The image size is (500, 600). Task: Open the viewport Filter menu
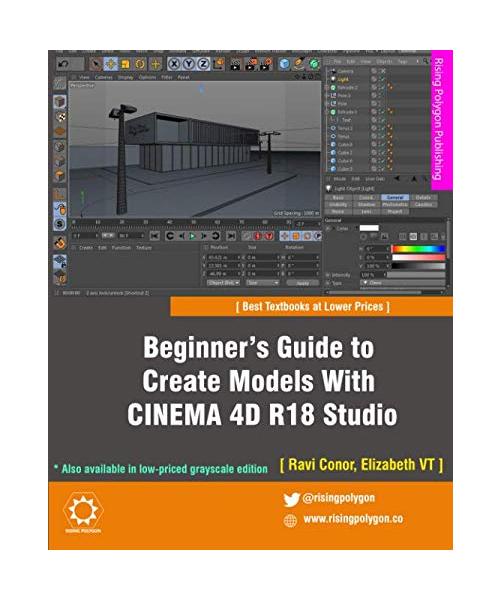pos(166,77)
